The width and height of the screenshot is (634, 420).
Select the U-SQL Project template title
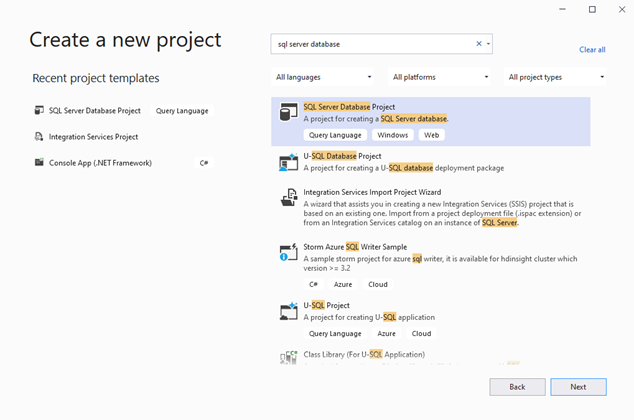[326, 306]
